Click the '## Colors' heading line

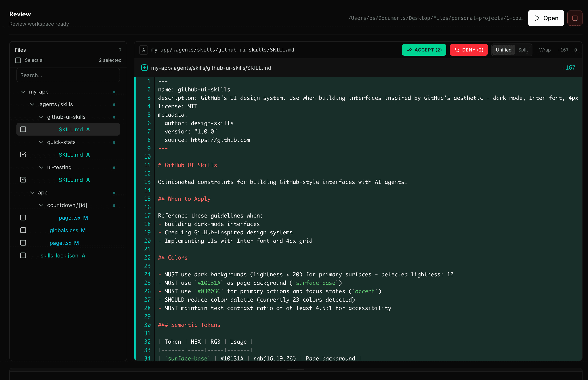pyautogui.click(x=173, y=258)
